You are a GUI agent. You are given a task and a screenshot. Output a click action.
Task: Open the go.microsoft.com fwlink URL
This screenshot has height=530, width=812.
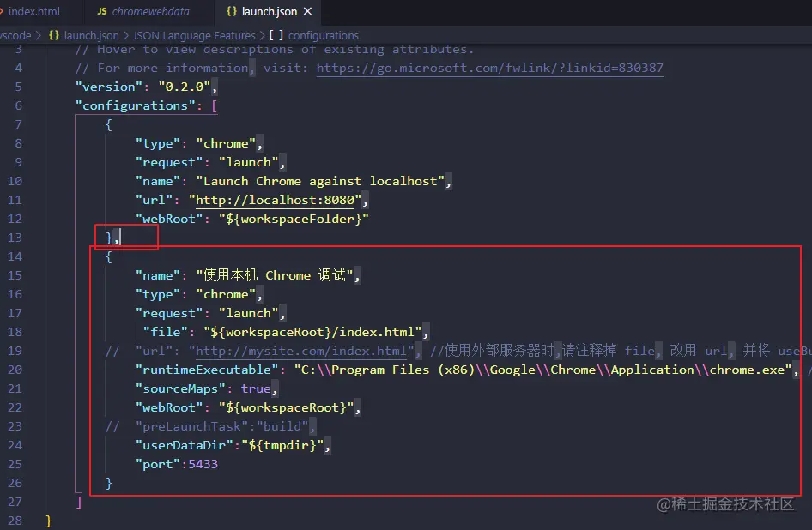(489, 68)
